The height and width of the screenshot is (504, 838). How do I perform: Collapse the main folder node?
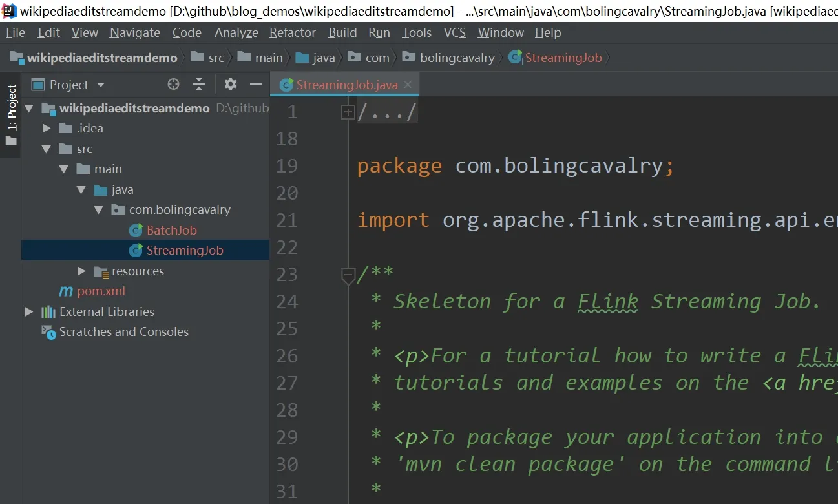(63, 169)
